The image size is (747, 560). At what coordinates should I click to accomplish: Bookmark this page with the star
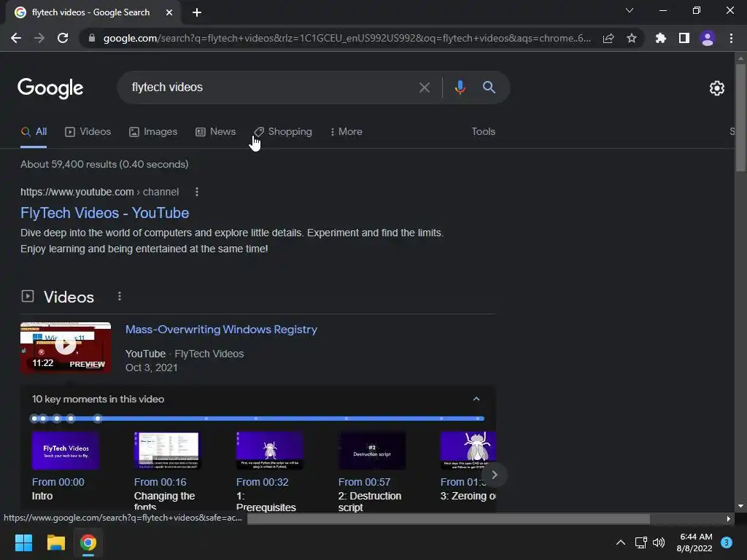click(x=632, y=38)
